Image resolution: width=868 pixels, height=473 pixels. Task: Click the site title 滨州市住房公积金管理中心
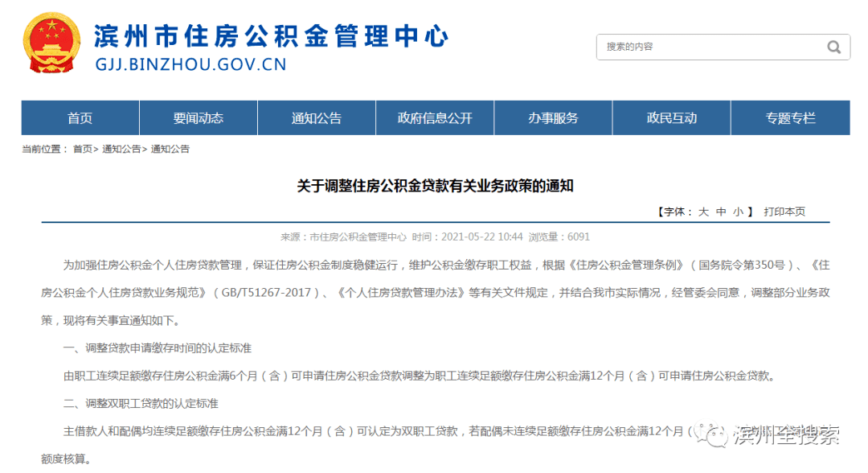point(272,36)
